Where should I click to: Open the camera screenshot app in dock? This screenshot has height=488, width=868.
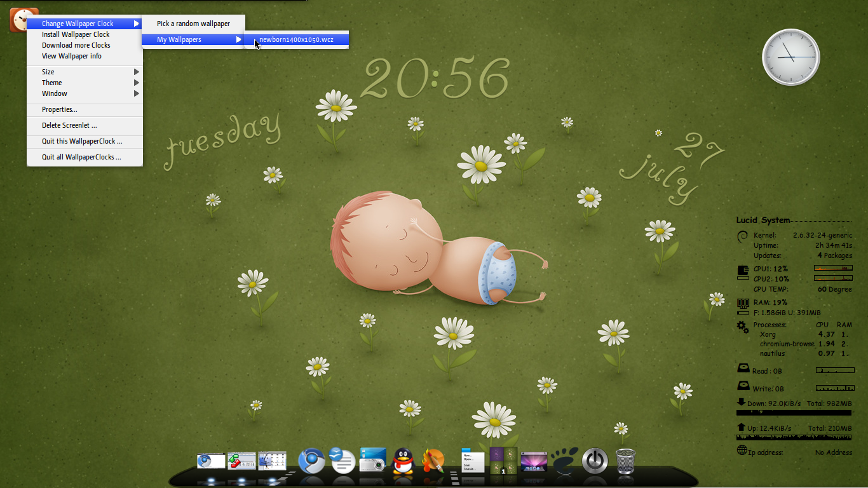pyautogui.click(x=372, y=460)
